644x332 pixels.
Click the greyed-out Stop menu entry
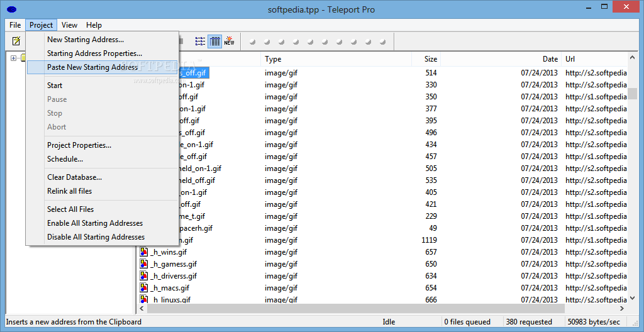(x=103, y=113)
